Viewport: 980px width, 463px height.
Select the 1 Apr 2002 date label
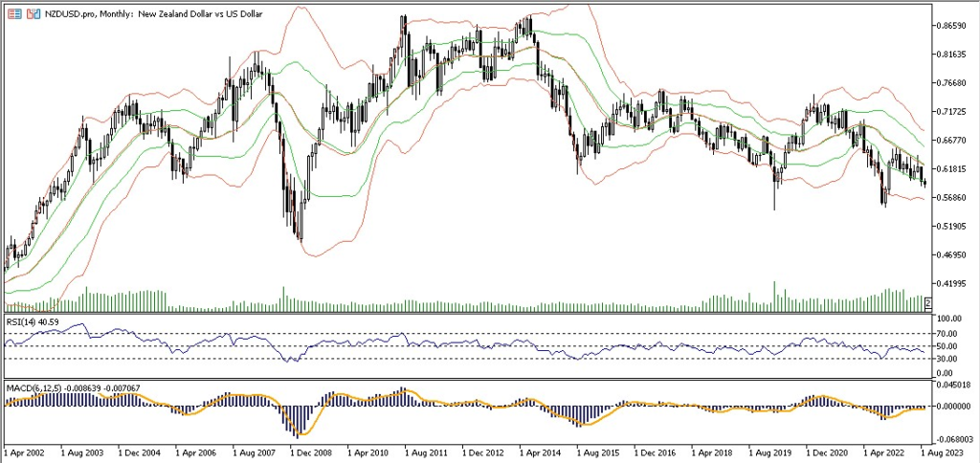pos(26,450)
